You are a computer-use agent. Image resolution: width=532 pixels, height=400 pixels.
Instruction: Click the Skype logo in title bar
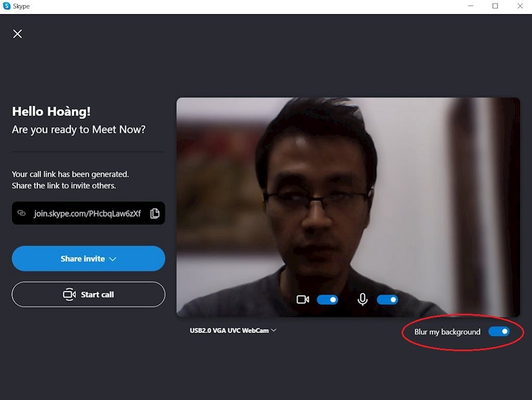(7, 6)
